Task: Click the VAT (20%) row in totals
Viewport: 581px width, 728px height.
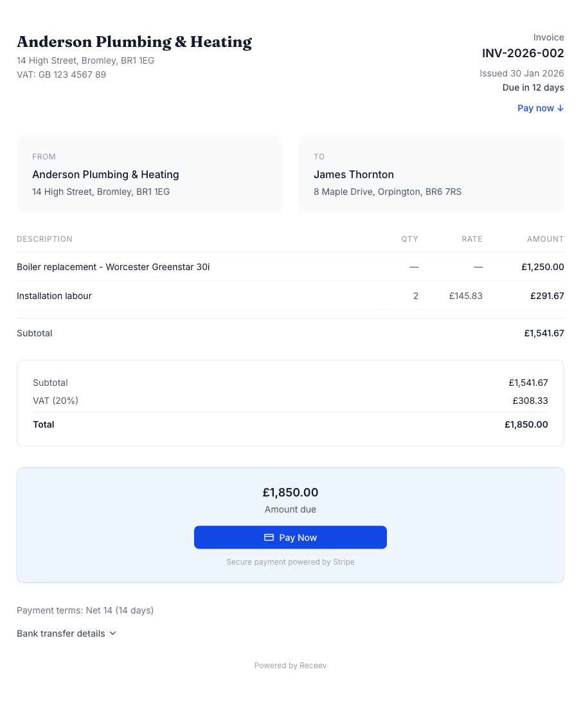Action: pos(290,400)
